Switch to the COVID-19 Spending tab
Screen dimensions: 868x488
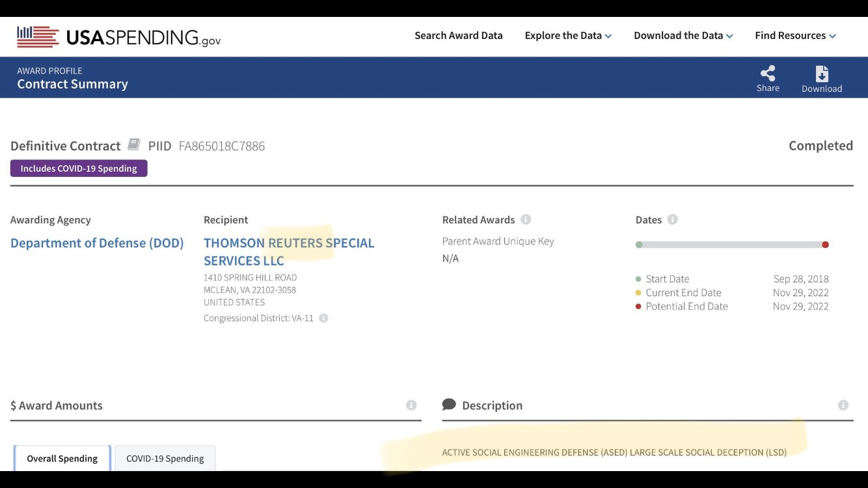[165, 458]
